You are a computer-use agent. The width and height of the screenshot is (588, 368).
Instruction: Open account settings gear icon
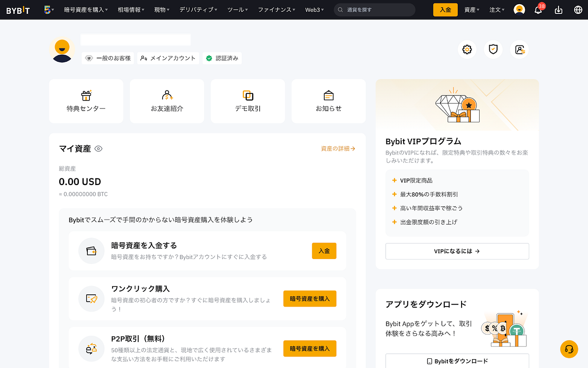tap(467, 50)
